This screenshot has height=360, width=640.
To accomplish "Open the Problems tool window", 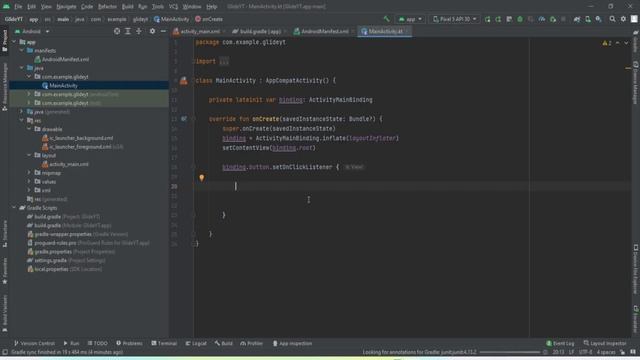I will (129, 343).
